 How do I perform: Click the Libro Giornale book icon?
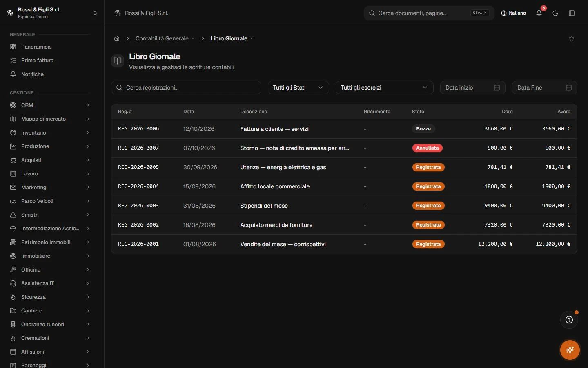pos(118,61)
